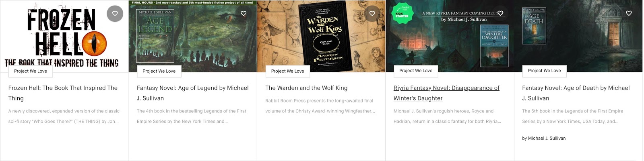Save Age of Death project via heart icon
Screen dimensions: 644x161
point(629,13)
